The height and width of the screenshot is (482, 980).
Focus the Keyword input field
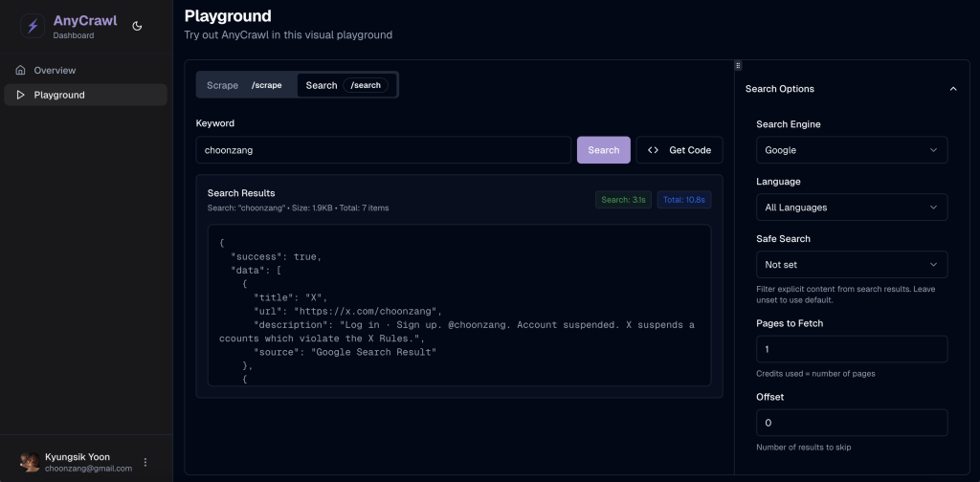click(384, 150)
